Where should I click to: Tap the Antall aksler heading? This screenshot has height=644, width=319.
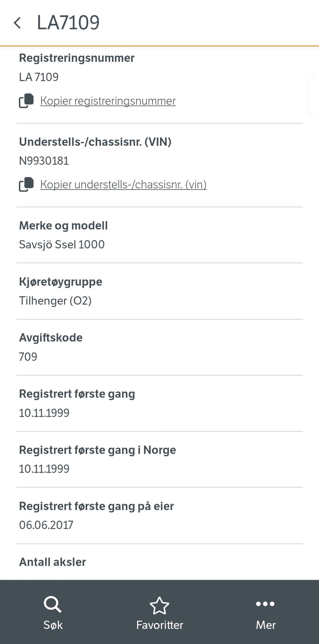[x=53, y=562]
